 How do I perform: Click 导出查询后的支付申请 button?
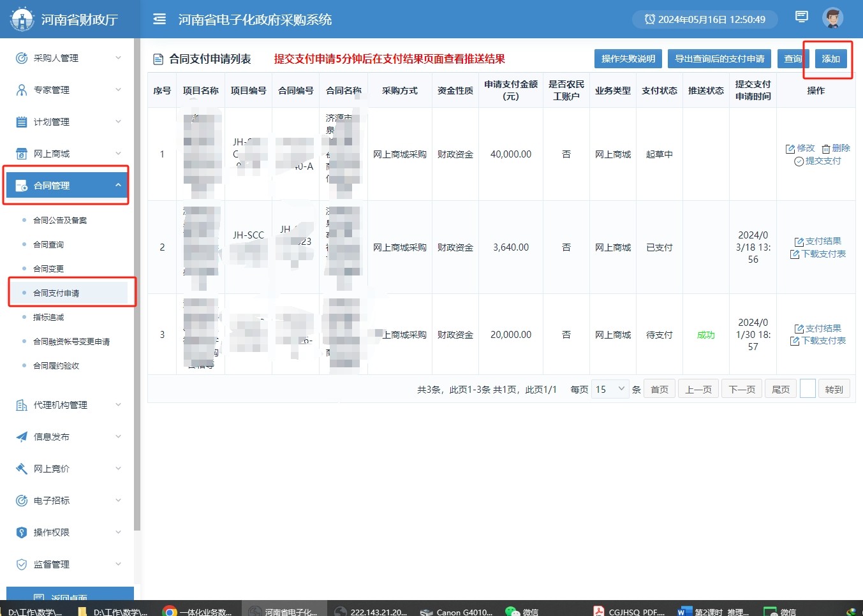coord(719,59)
